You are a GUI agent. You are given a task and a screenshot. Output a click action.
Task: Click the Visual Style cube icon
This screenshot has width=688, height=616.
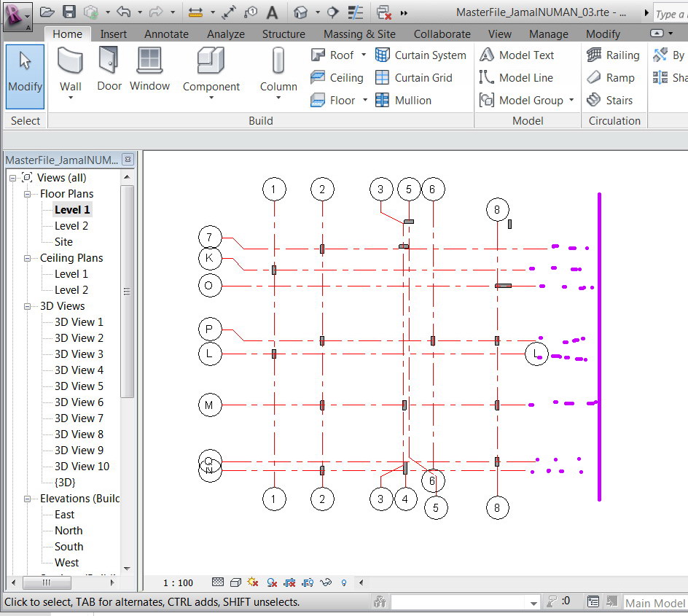point(235,582)
